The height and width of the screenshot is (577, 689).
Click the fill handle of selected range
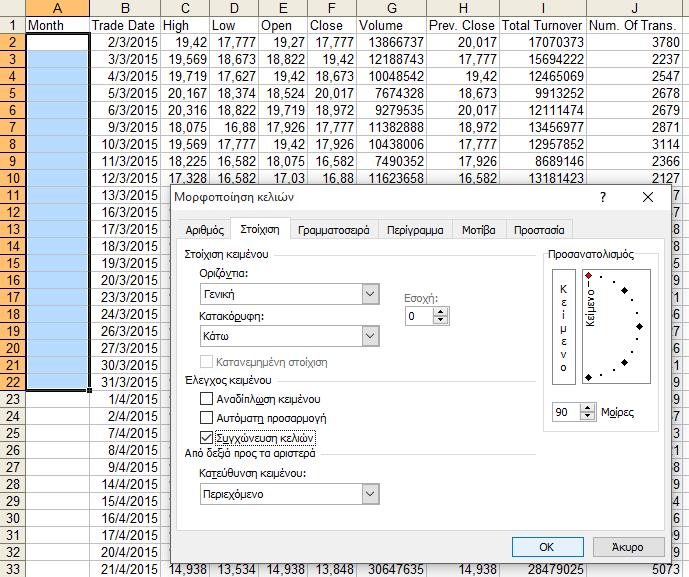click(x=90, y=390)
